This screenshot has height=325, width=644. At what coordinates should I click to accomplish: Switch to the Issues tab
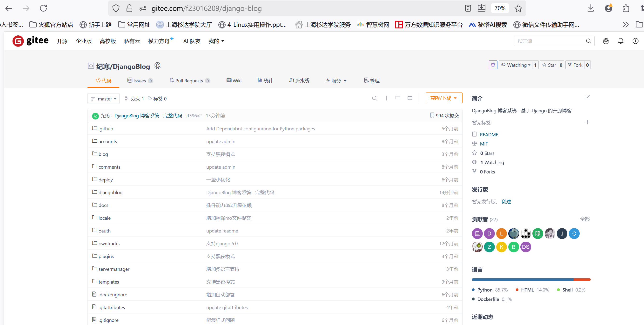(x=140, y=80)
